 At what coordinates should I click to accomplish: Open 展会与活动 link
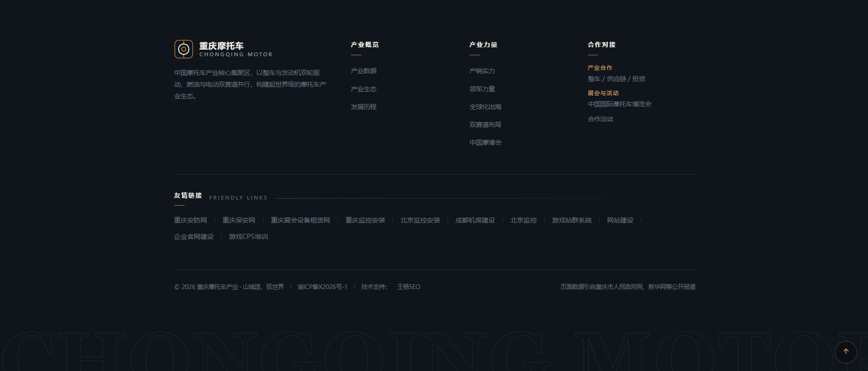coord(603,93)
